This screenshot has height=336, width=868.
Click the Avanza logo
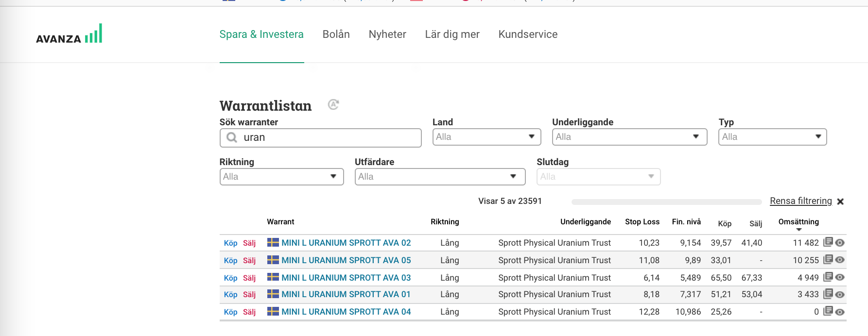click(69, 34)
